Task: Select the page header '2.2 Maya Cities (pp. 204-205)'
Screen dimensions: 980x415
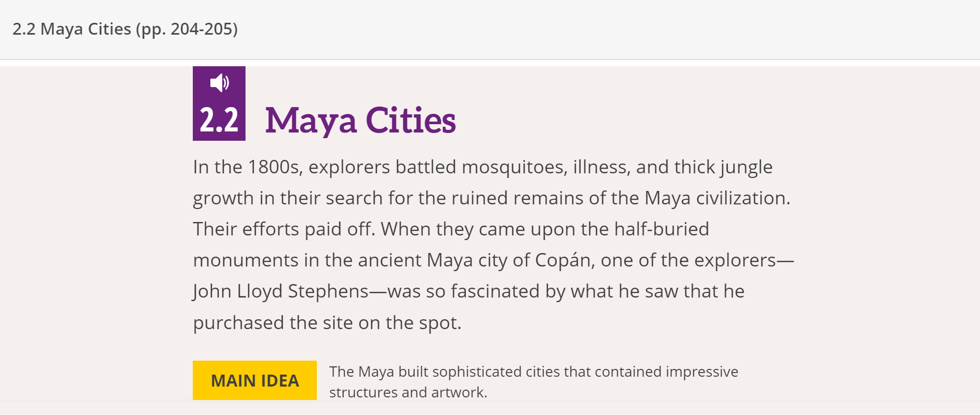Action: [125, 29]
